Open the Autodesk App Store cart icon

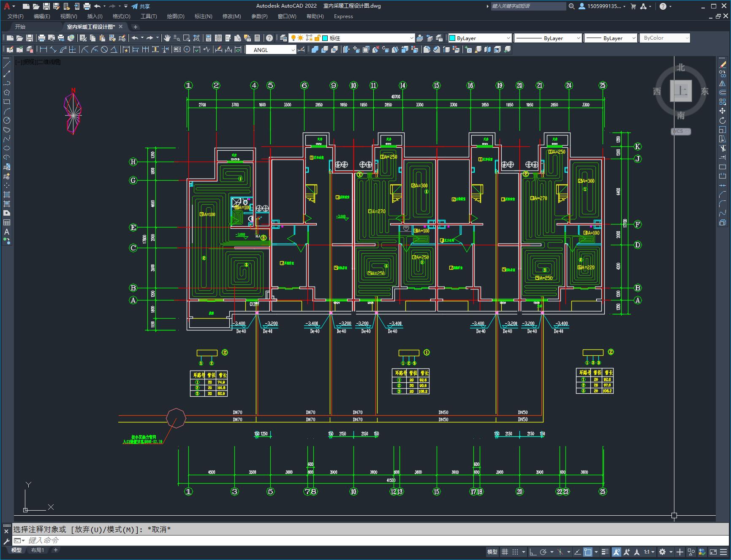pyautogui.click(x=633, y=6)
